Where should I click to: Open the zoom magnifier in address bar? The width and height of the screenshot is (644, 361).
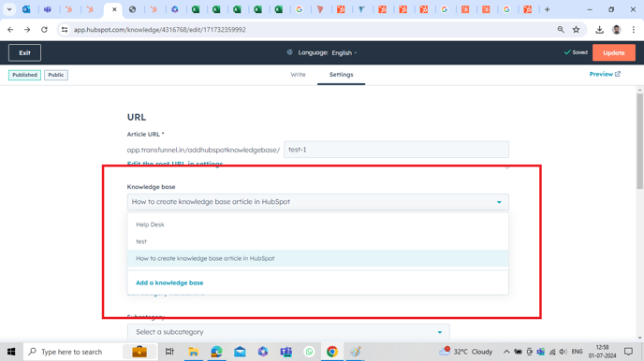pyautogui.click(x=561, y=30)
